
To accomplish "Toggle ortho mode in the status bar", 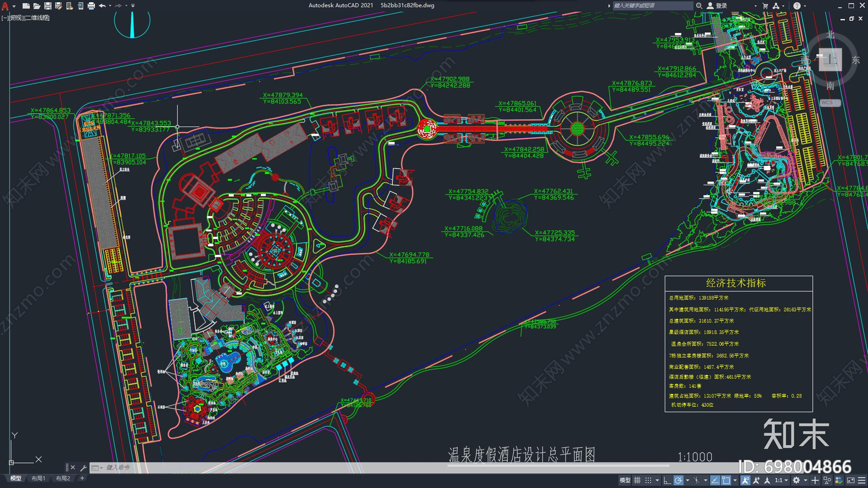I will pos(667,480).
